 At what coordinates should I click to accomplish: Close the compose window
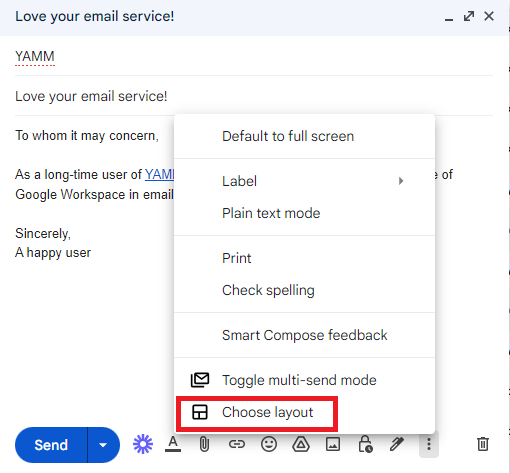point(489,16)
